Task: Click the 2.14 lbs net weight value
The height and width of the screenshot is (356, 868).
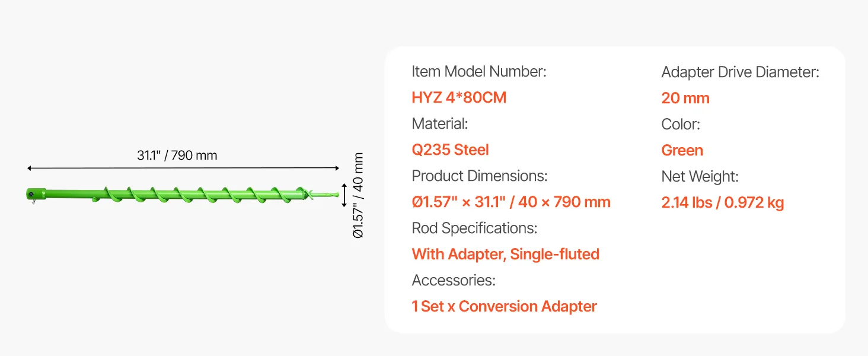Action: click(723, 202)
